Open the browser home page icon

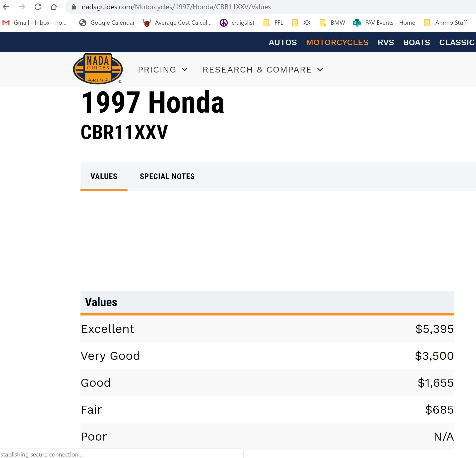pyautogui.click(x=54, y=7)
